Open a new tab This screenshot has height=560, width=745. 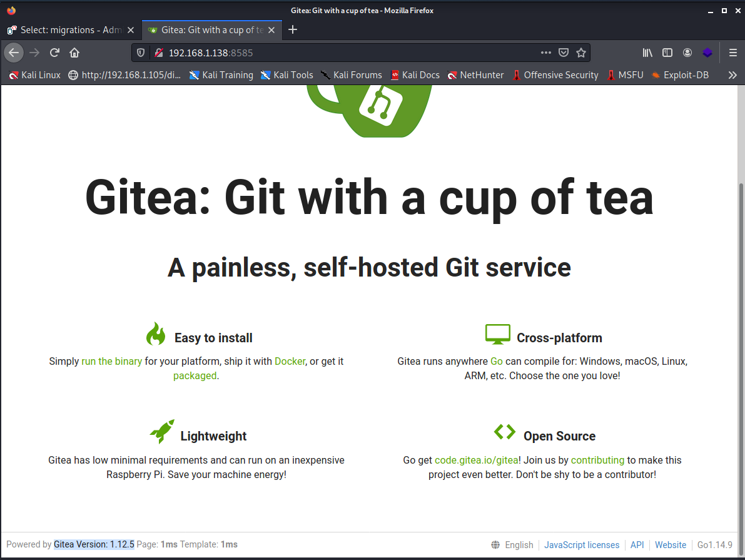tap(293, 30)
